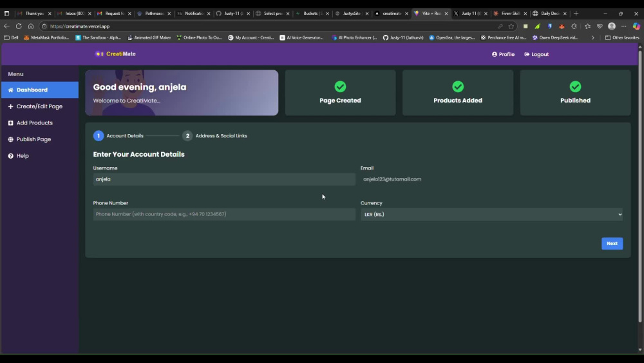
Task: Click the Email field value
Action: pyautogui.click(x=392, y=179)
